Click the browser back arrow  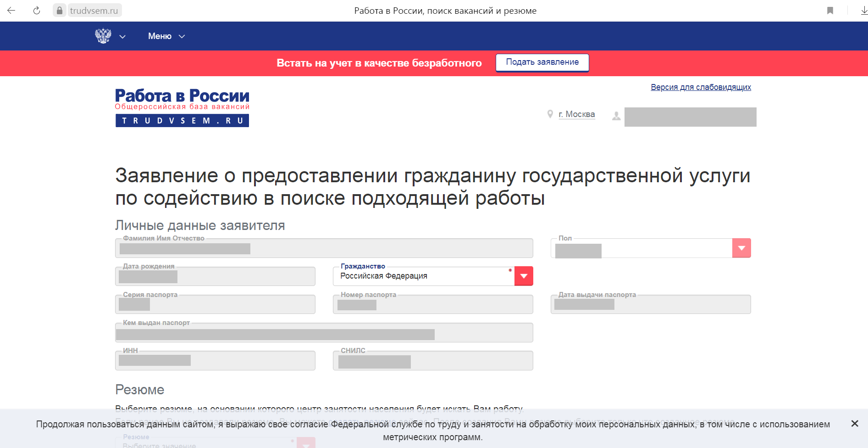click(11, 11)
